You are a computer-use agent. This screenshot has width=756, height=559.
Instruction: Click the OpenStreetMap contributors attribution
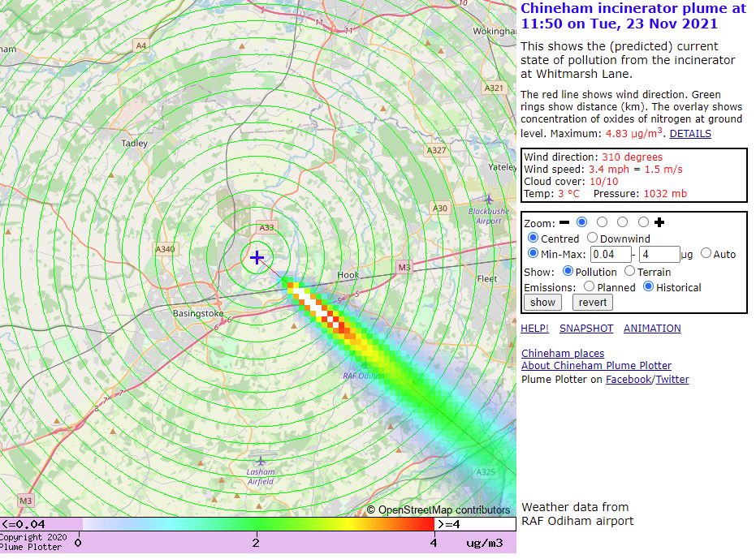point(438,510)
